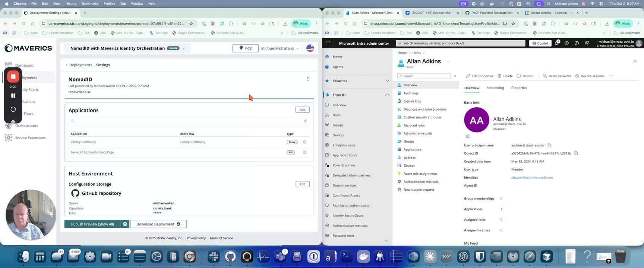
Task: Collapse the user resource menu chevrons
Action: pyautogui.click(x=455, y=76)
